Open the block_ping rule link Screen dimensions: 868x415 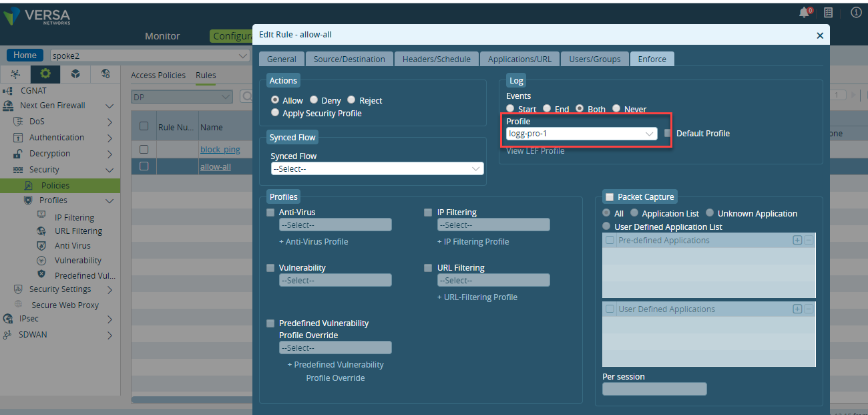click(220, 150)
